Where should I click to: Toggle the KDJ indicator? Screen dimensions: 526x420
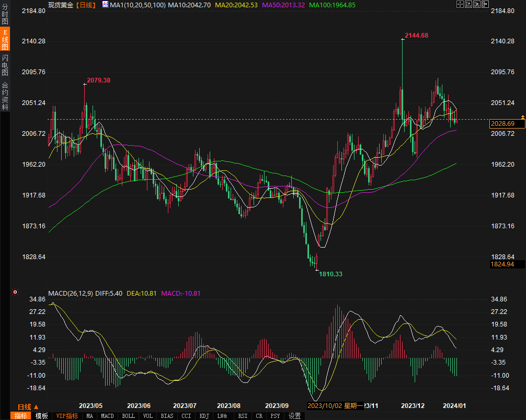[203, 416]
